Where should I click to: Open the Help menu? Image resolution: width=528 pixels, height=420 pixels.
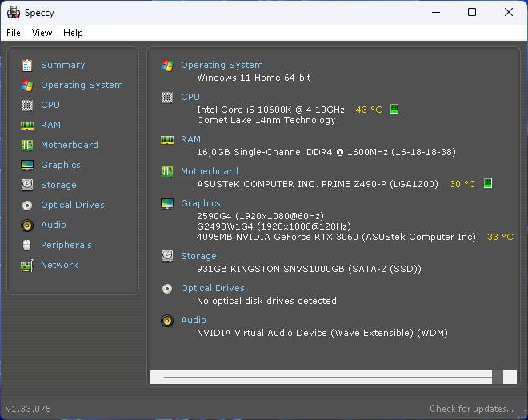tap(73, 33)
